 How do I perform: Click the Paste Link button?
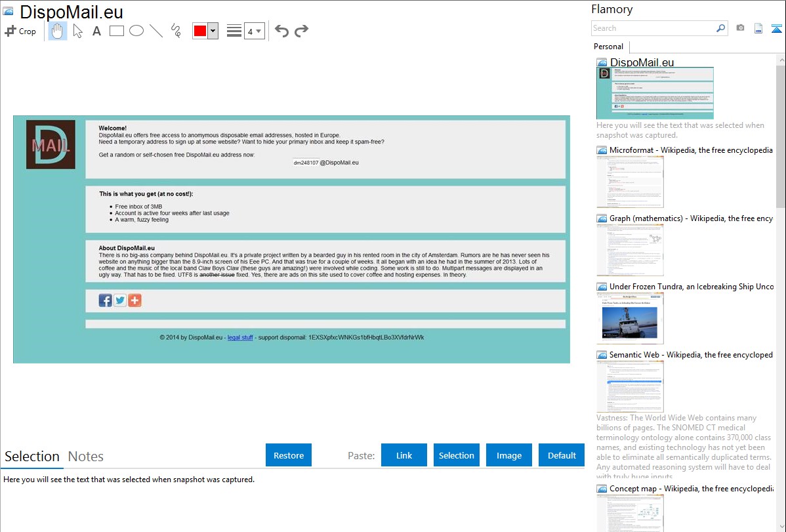pyautogui.click(x=404, y=455)
